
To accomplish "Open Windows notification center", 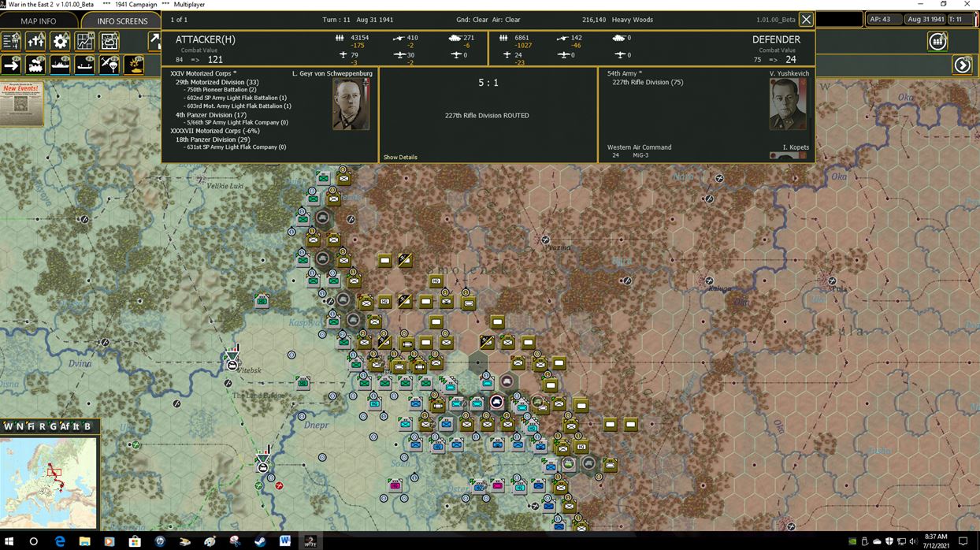I will pos(965,541).
